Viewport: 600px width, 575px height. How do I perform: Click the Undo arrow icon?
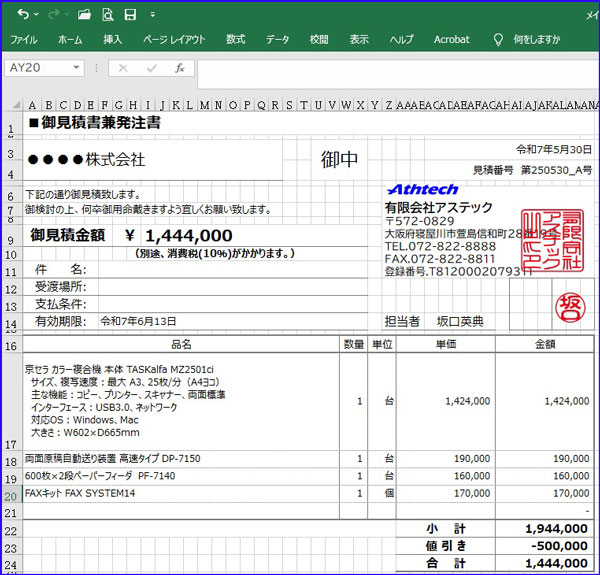[21, 14]
